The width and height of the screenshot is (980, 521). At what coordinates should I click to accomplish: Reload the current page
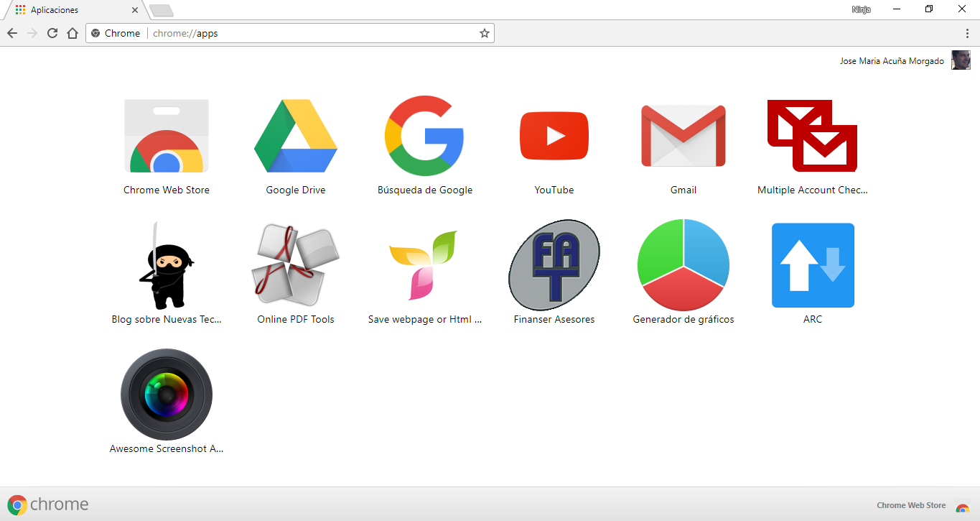tap(52, 33)
